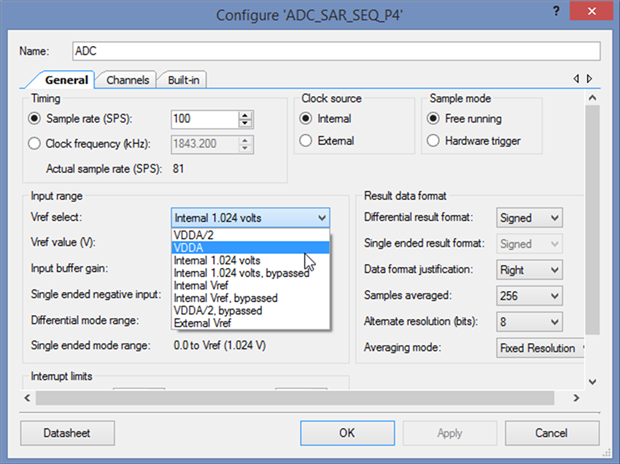Viewport: 620px width, 464px height.
Task: Enable Hardware trigger sample mode
Action: coord(433,141)
